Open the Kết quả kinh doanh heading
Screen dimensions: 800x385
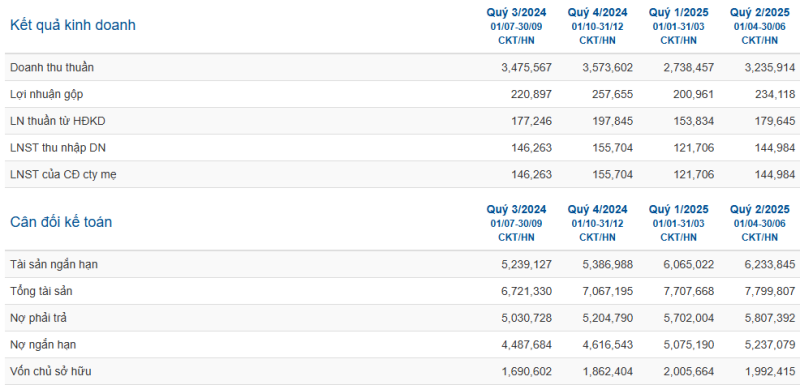coord(73,25)
